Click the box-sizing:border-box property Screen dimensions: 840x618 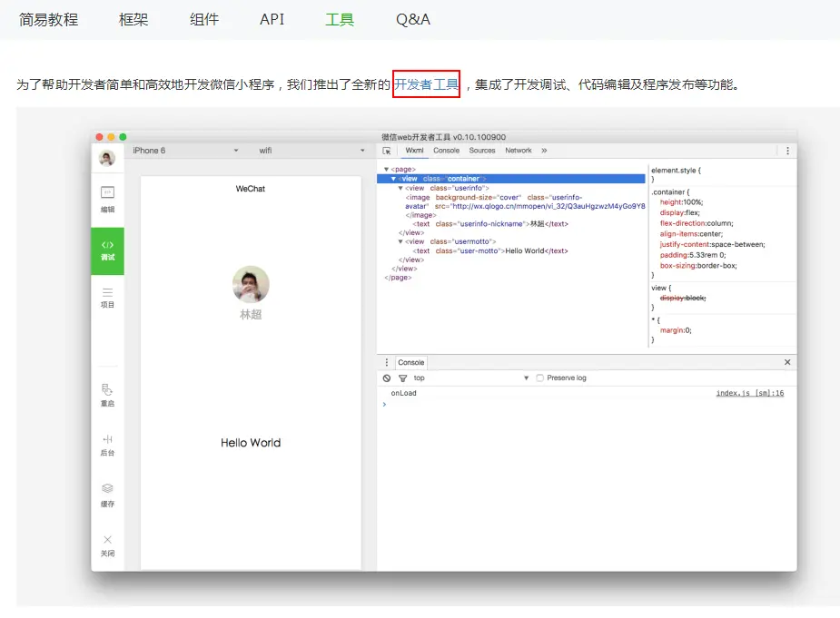[x=698, y=266]
